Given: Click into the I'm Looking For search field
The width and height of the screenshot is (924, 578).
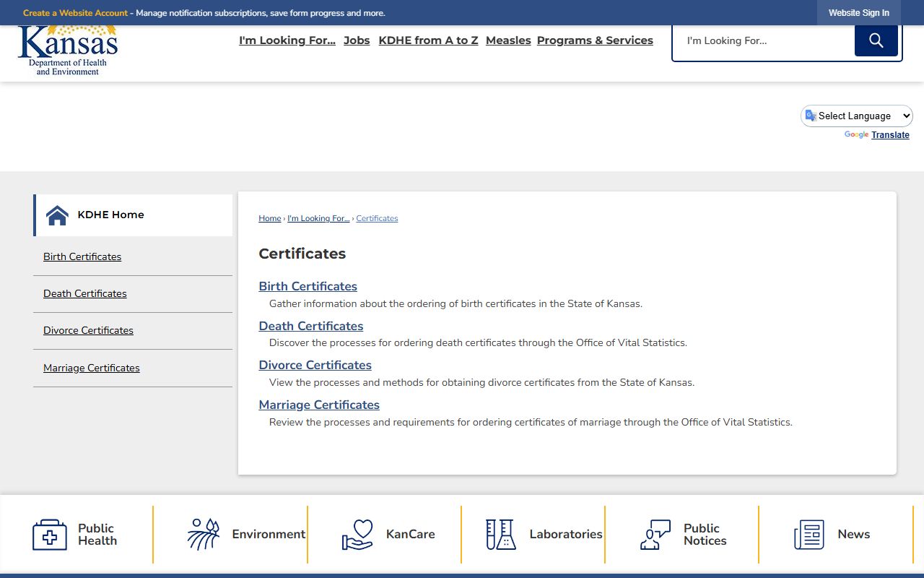Looking at the screenshot, I should pos(764,40).
